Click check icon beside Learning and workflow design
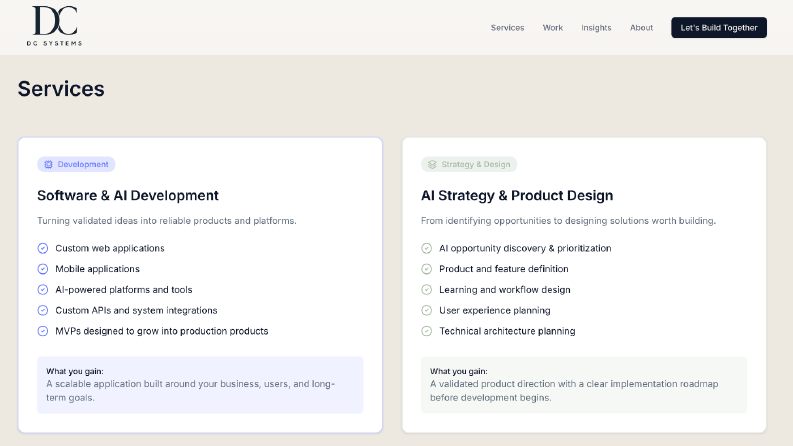 click(x=427, y=290)
